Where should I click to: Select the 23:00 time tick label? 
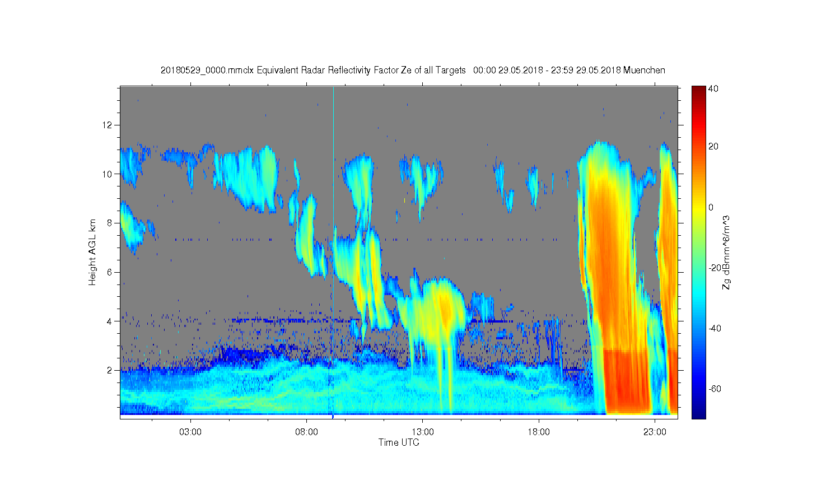(x=655, y=432)
